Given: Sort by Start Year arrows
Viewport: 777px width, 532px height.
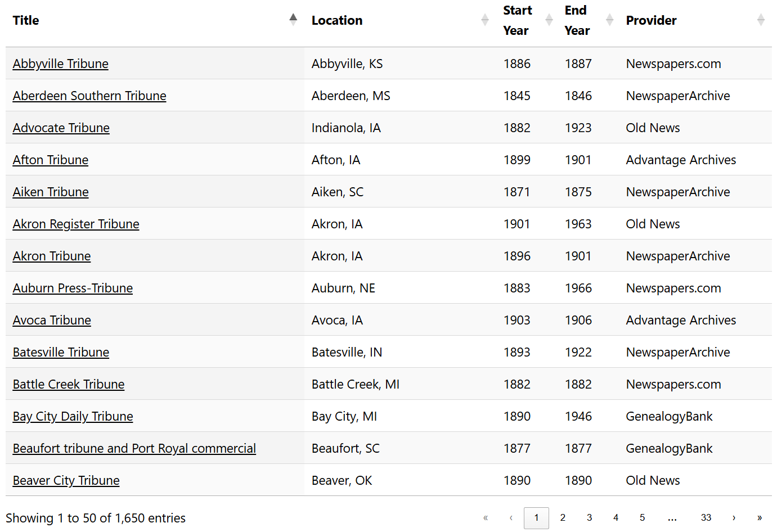Looking at the screenshot, I should 549,20.
